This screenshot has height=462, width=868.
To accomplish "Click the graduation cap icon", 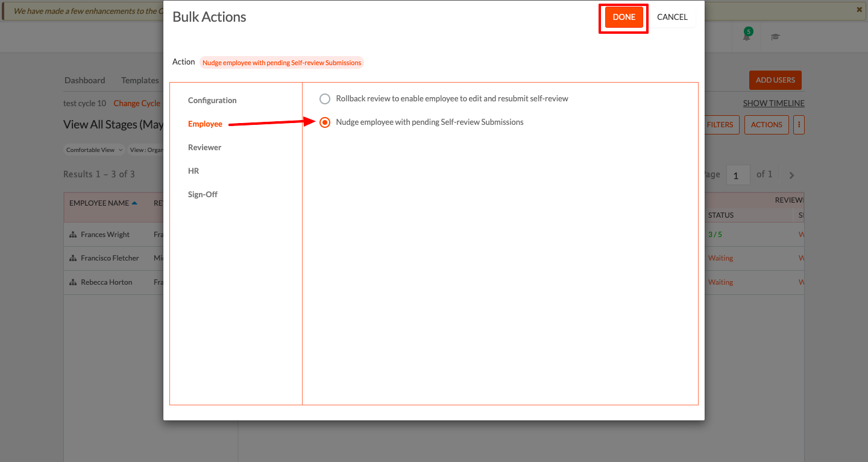I will pos(775,37).
